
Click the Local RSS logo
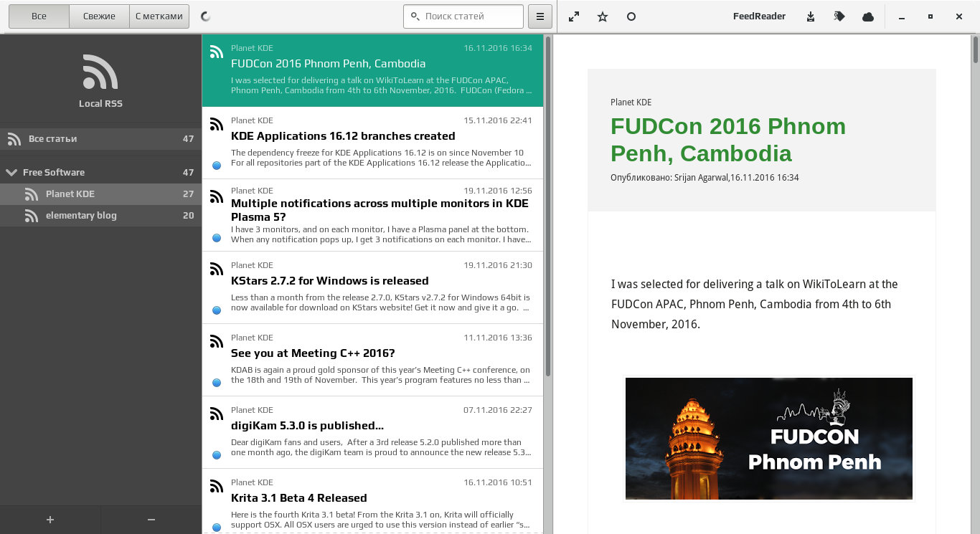[100, 72]
